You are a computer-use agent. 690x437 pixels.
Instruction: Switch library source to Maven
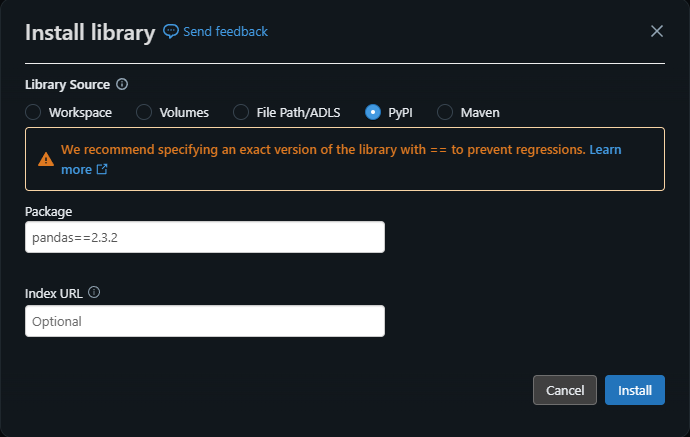tap(445, 112)
